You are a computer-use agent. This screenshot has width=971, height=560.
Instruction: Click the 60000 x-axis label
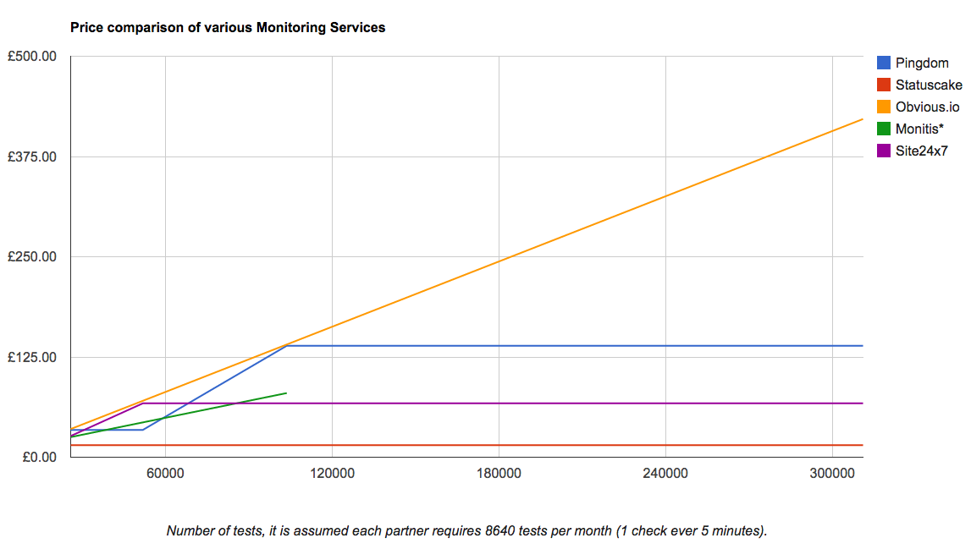click(x=165, y=474)
